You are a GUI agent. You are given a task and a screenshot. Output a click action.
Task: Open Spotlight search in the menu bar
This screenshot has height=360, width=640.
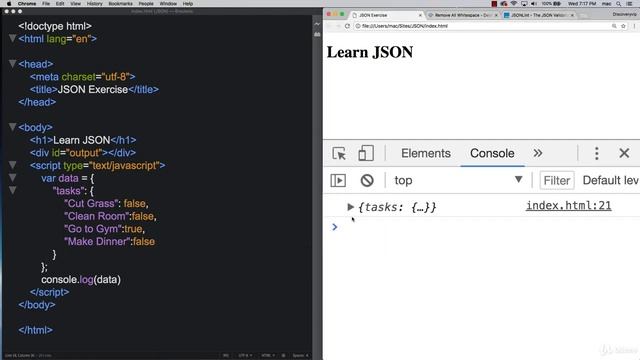point(619,4)
